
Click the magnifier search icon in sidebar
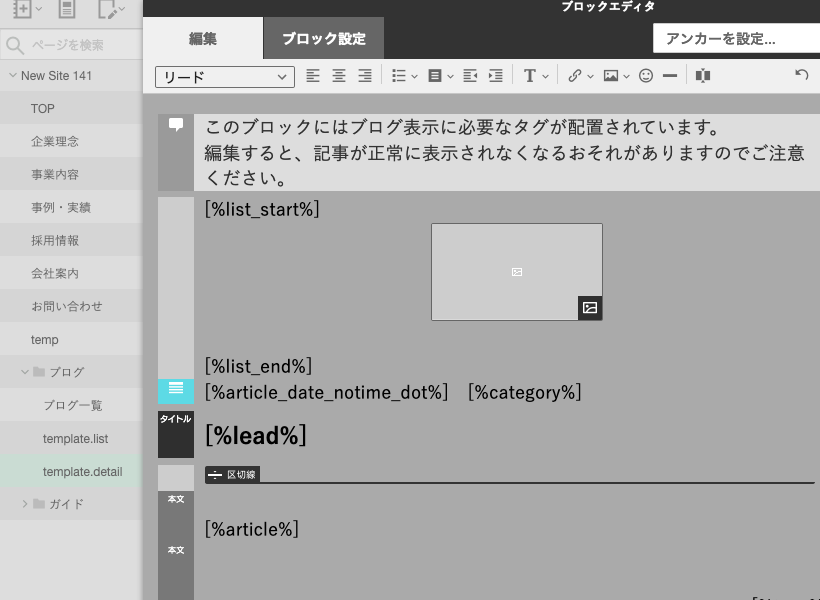[15, 46]
